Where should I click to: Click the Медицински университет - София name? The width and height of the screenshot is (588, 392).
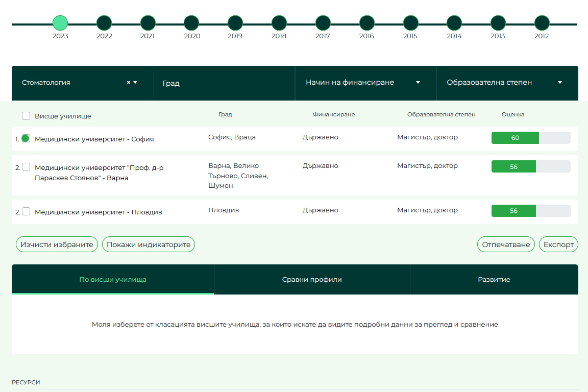(x=94, y=139)
